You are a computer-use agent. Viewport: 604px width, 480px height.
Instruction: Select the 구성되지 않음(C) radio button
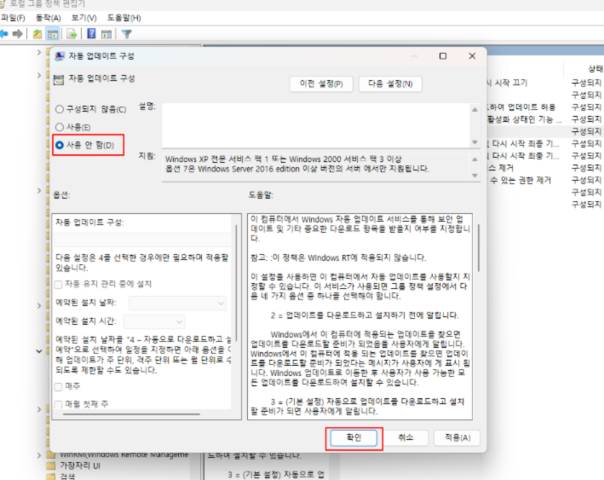(59, 109)
